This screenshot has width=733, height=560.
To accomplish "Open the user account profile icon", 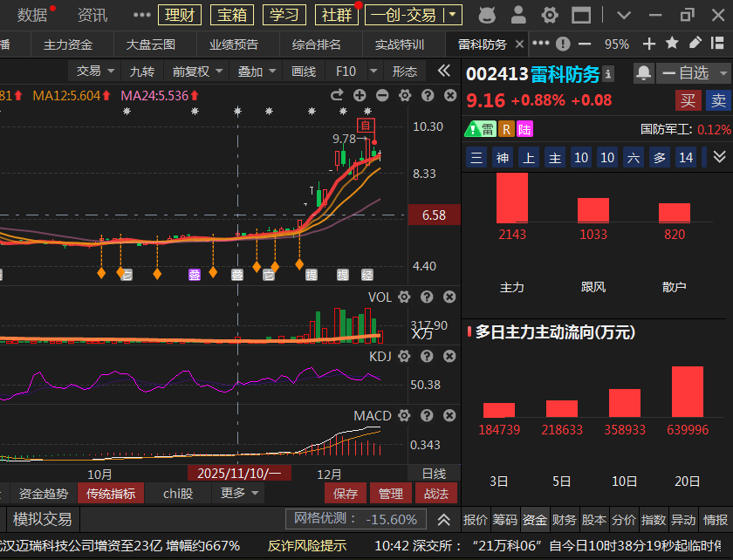I will (x=518, y=15).
